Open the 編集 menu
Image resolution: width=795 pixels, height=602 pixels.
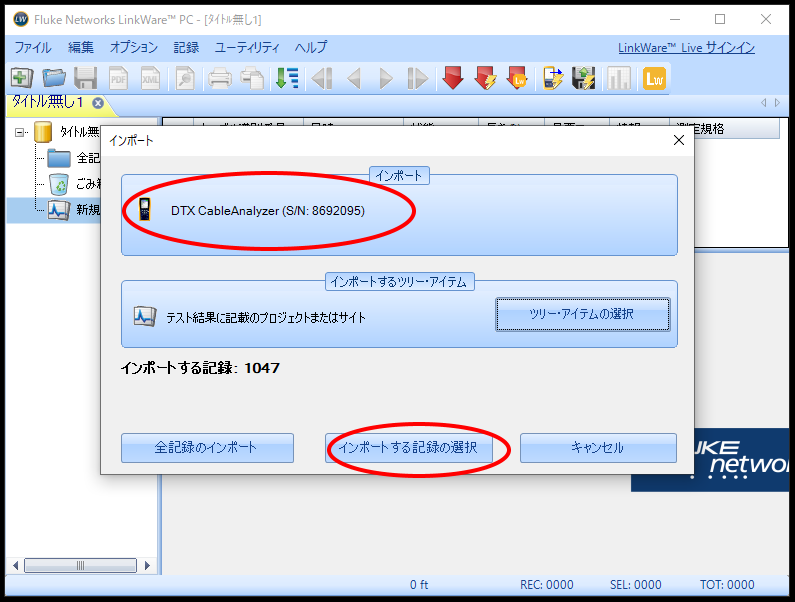(81, 48)
